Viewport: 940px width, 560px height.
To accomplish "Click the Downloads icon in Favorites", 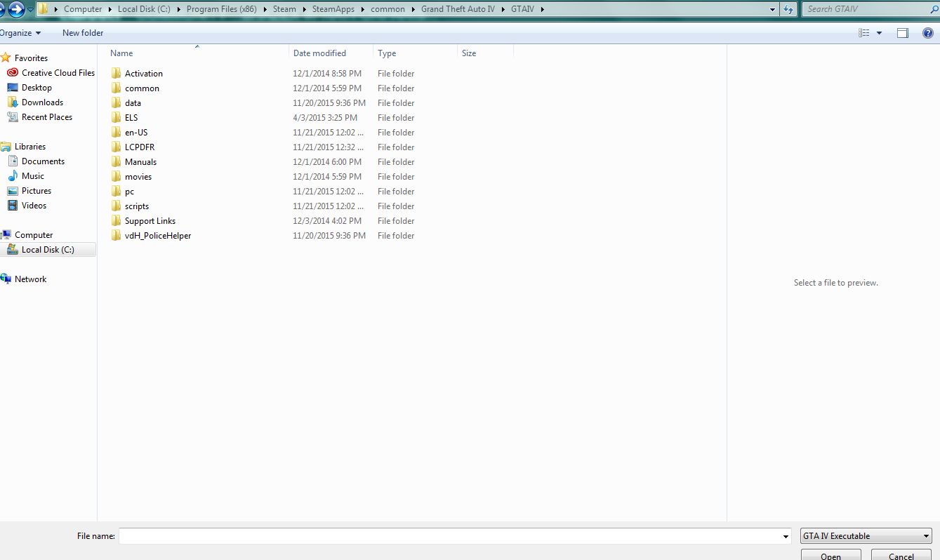I will point(12,102).
